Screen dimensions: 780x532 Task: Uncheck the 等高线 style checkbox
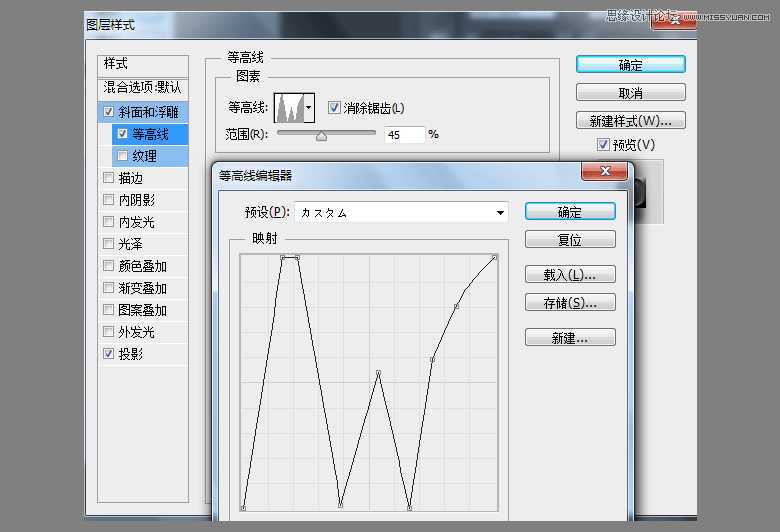(122, 134)
